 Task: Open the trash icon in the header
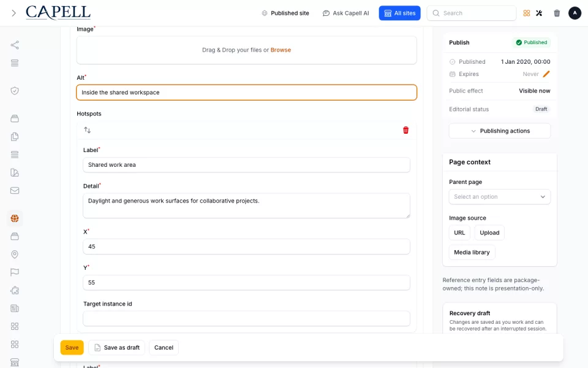click(557, 13)
